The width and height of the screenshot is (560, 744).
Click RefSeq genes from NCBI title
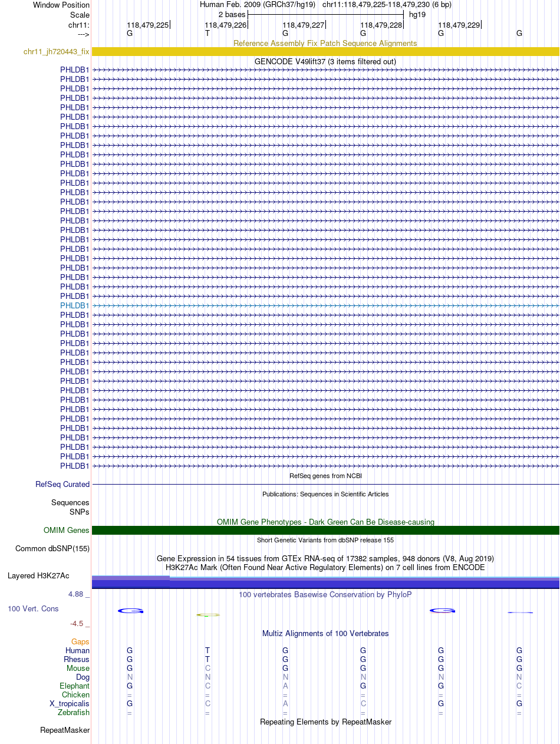tap(325, 476)
